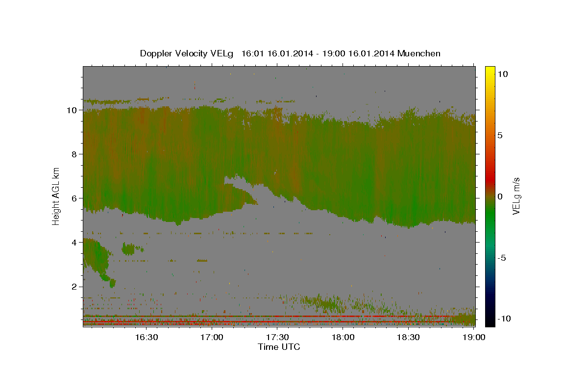
Task: Click the height tick label 2
Action: click(75, 287)
